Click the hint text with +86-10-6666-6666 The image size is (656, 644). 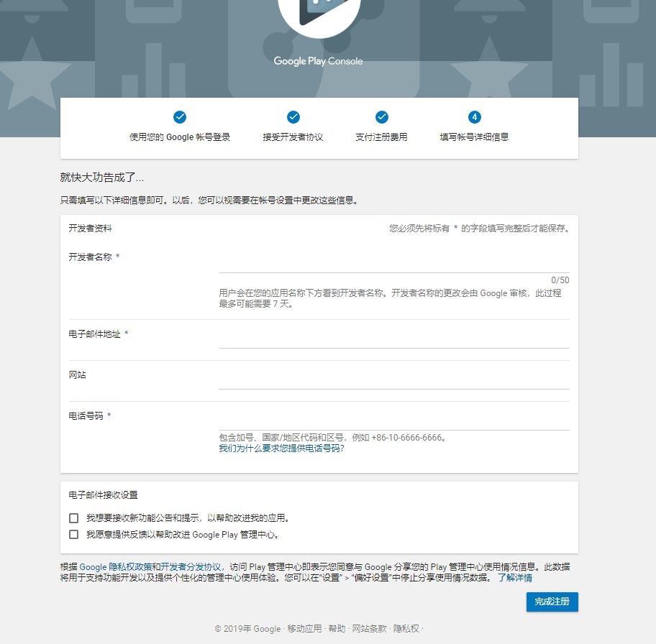(x=333, y=438)
